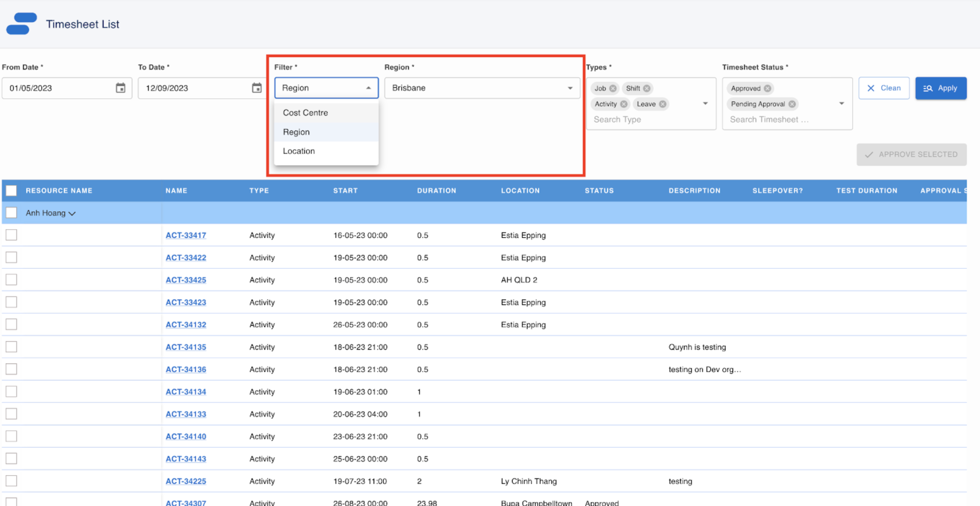Expand the Timesheet Status multi-select arrow
The width and height of the screenshot is (980, 506).
point(842,103)
